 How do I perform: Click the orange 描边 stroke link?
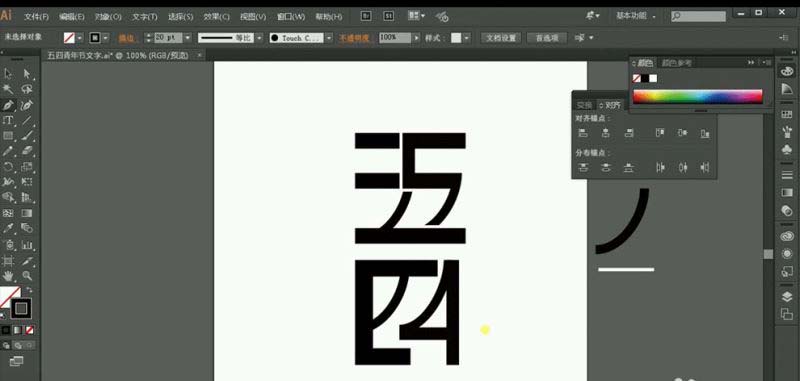(x=126, y=38)
